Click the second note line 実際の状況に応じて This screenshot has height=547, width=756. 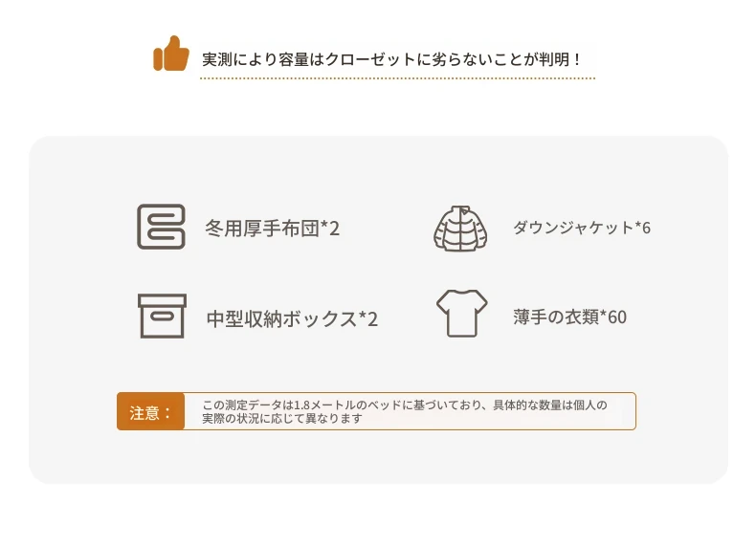(282, 418)
